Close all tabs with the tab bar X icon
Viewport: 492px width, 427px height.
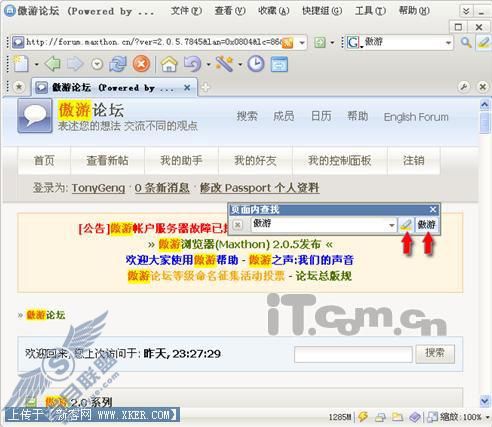pyautogui.click(x=482, y=87)
